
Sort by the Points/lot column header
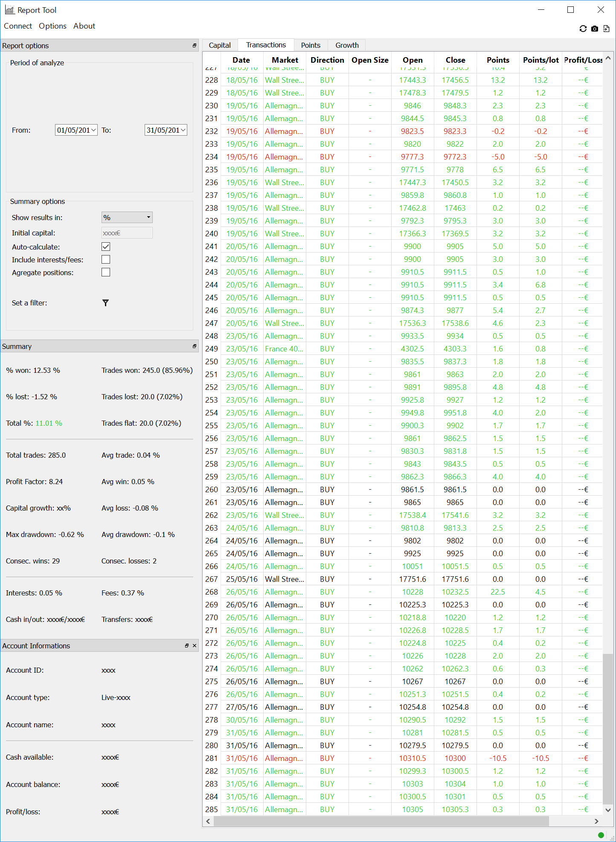click(x=540, y=60)
